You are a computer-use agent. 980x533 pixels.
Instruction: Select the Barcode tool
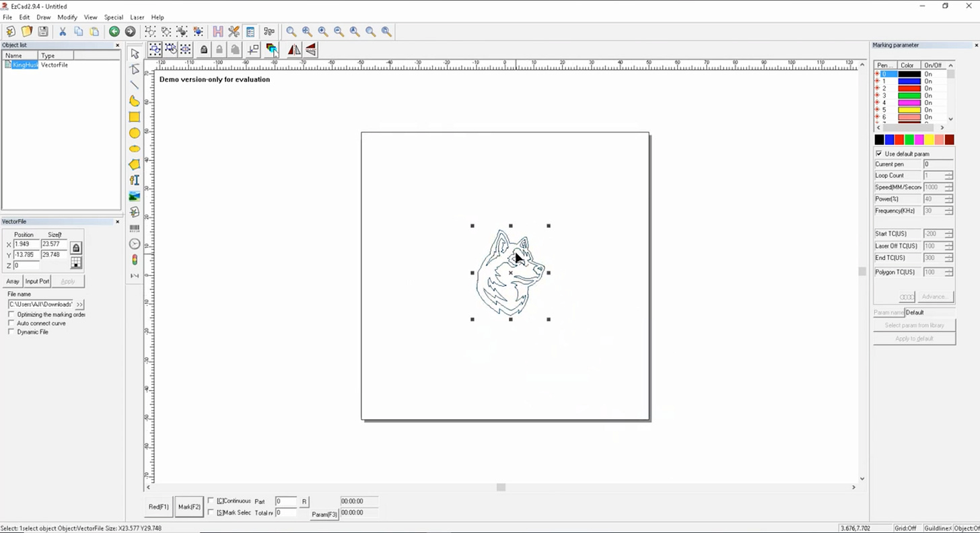click(x=134, y=227)
